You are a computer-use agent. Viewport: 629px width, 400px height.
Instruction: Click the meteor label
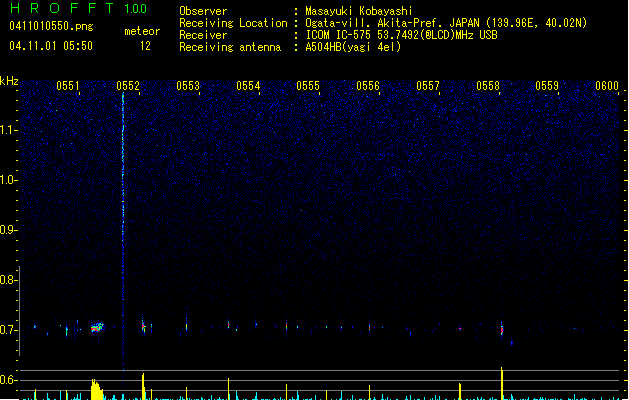click(142, 31)
